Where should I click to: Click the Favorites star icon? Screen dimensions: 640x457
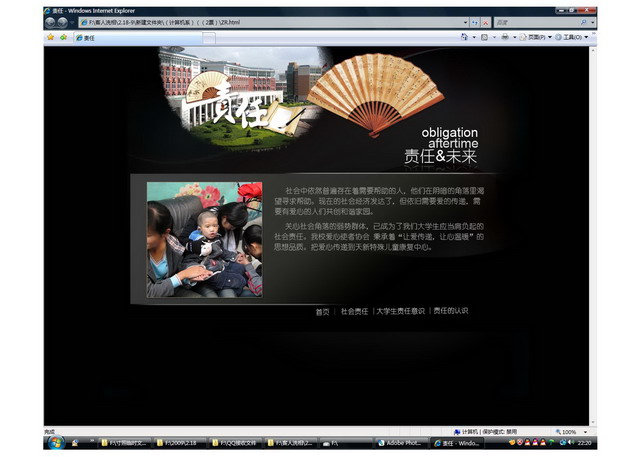[50, 37]
